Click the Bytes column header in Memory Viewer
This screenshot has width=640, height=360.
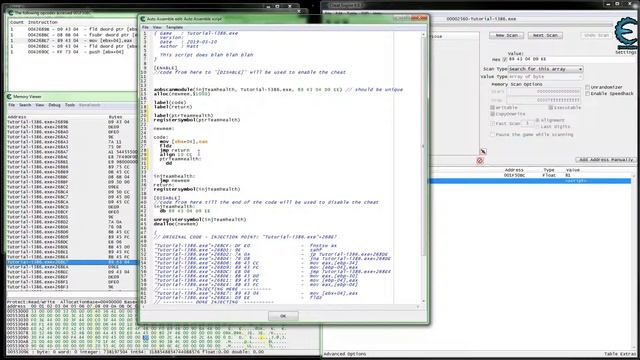point(115,117)
